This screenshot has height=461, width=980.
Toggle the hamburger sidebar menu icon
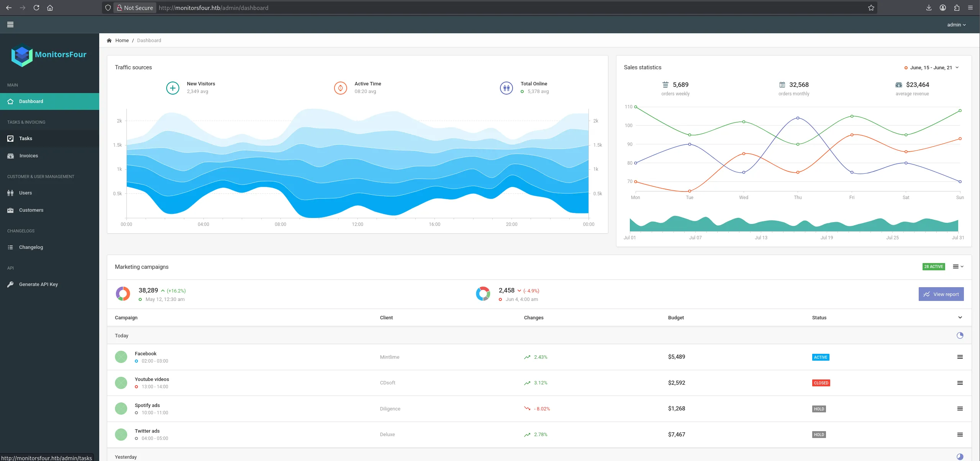[10, 25]
